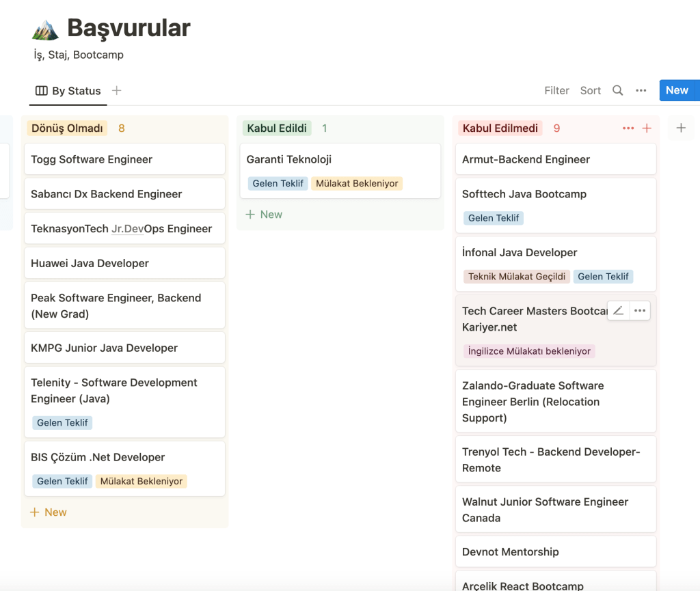Open the view options three-dot menu
Image resolution: width=700 pixels, height=591 pixels.
coord(641,90)
